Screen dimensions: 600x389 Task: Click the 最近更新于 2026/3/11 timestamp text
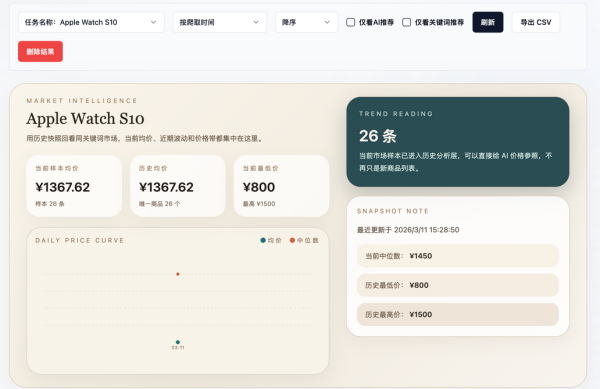[408, 230]
